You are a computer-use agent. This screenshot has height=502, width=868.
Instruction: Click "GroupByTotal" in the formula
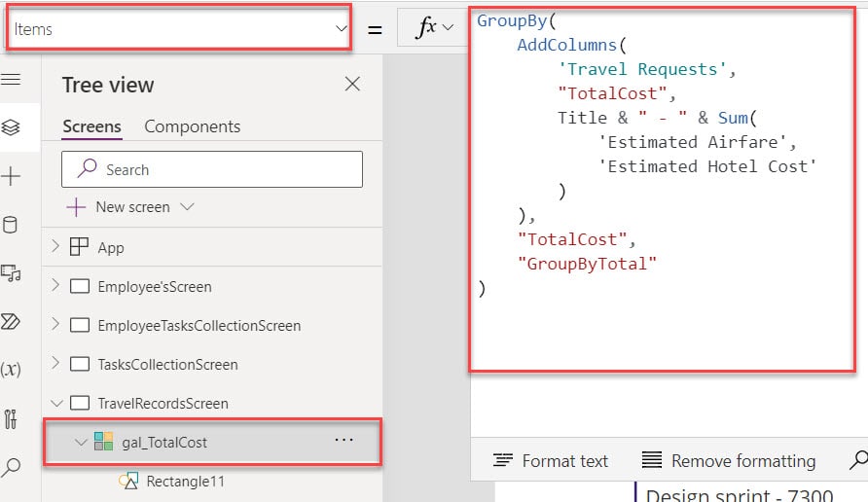click(x=587, y=264)
